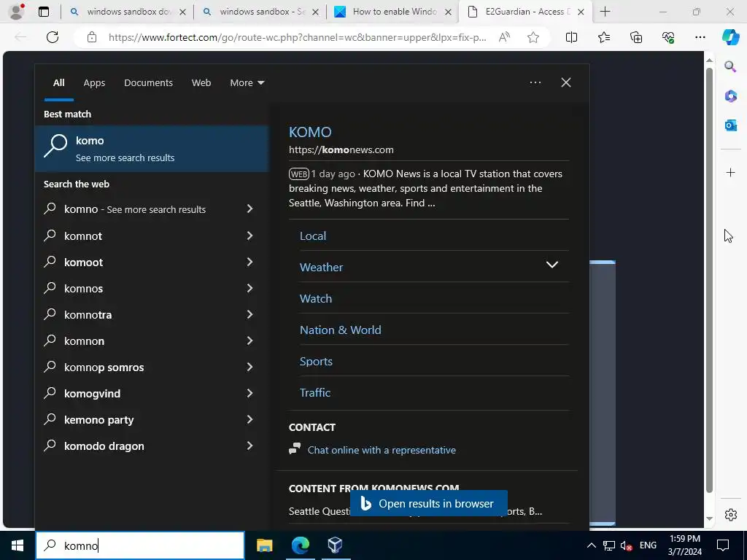Open the More search filter dropdown
This screenshot has height=560, width=747.
[x=247, y=83]
